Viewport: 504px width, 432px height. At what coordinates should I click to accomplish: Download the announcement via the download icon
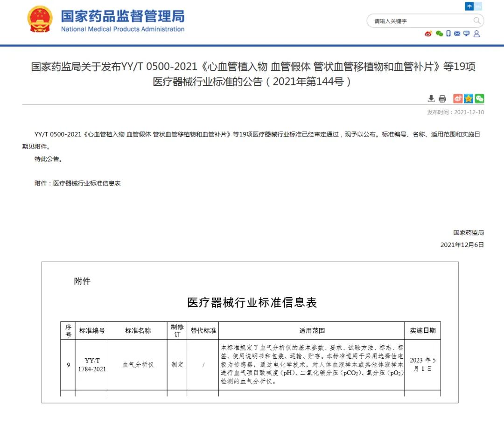431,98
